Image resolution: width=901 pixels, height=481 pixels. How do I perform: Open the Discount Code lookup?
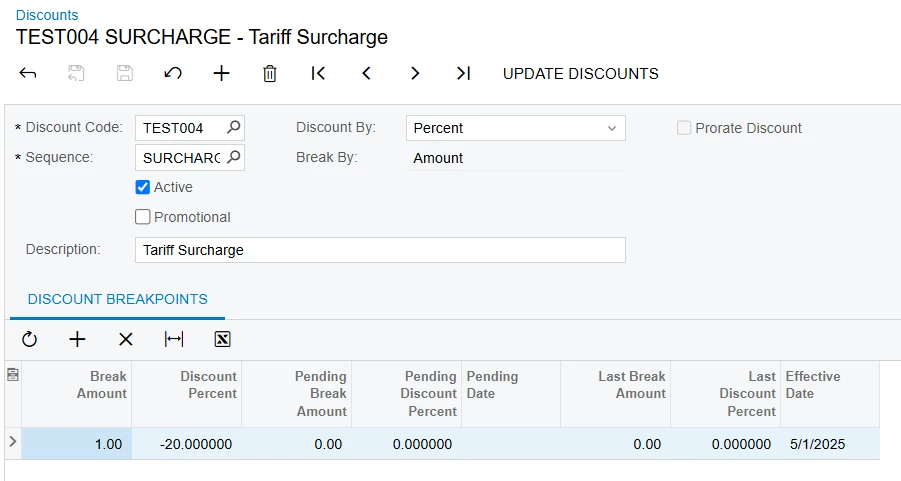point(233,128)
